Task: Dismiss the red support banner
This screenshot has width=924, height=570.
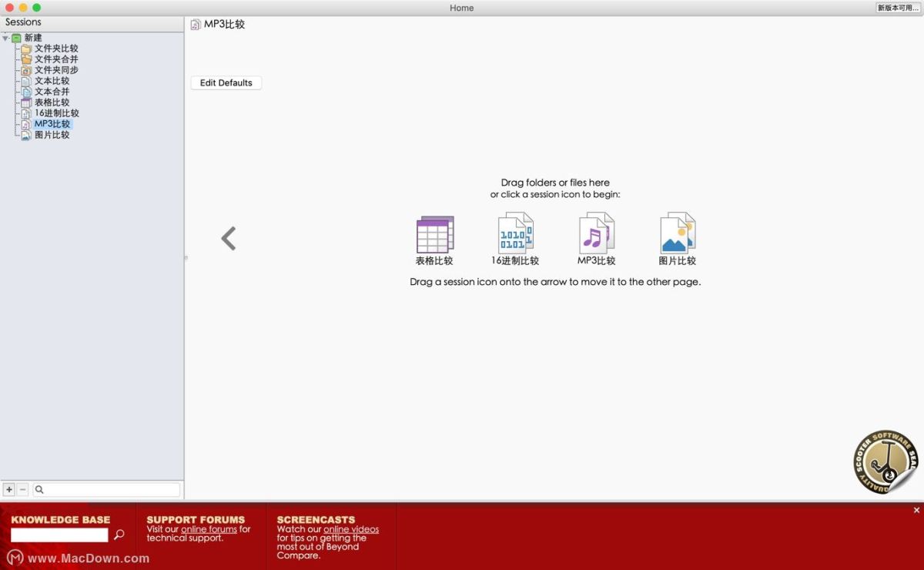Action: point(916,510)
